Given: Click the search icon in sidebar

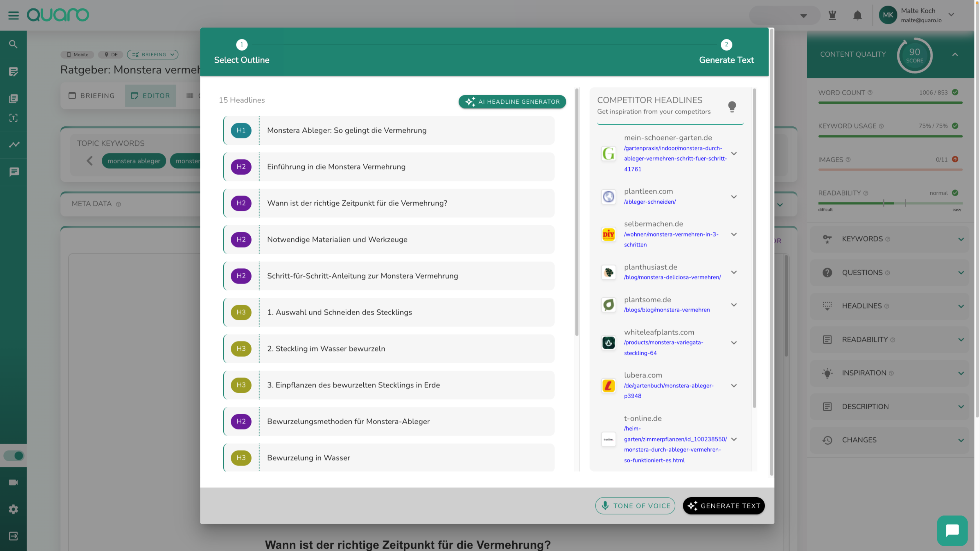Looking at the screenshot, I should [13, 44].
